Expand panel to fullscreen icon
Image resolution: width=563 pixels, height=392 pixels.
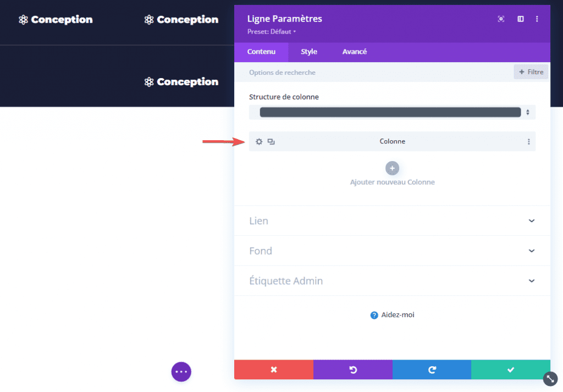pyautogui.click(x=501, y=19)
